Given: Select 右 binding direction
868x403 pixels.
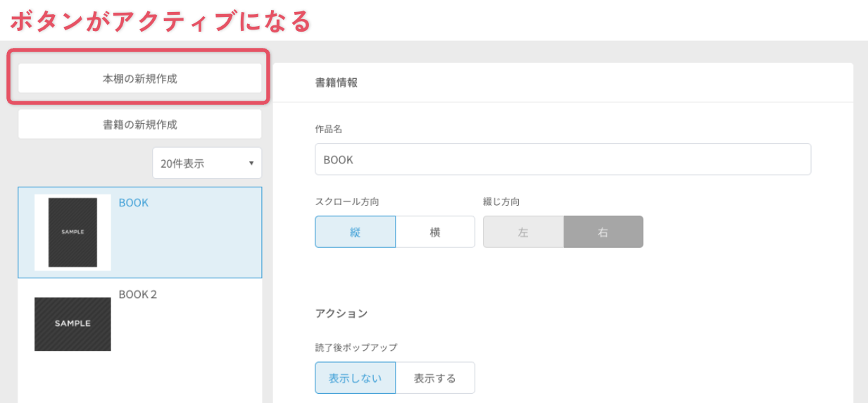Looking at the screenshot, I should tap(603, 232).
